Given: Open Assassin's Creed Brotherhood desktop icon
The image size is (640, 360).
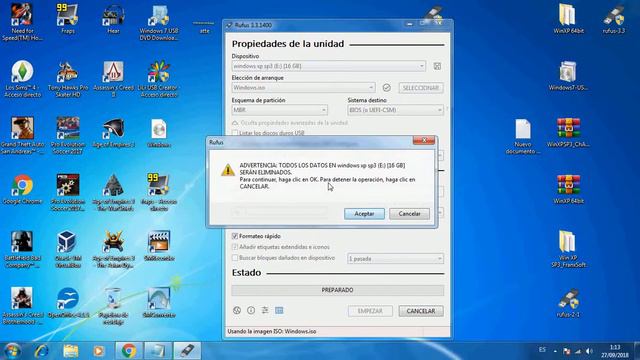Looking at the screenshot, I should 22,306.
